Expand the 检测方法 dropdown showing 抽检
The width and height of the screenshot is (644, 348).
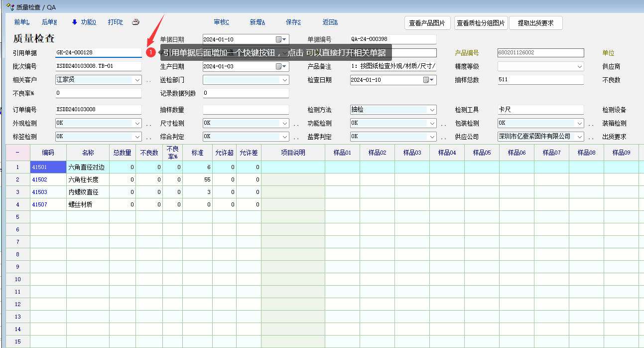point(432,110)
